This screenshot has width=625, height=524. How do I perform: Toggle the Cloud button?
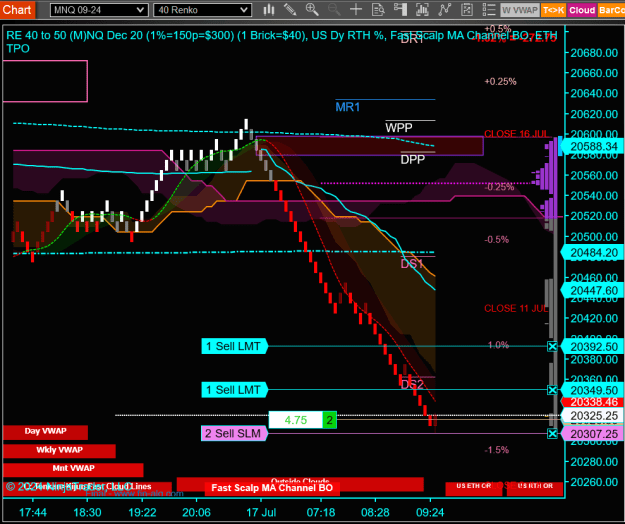582,10
